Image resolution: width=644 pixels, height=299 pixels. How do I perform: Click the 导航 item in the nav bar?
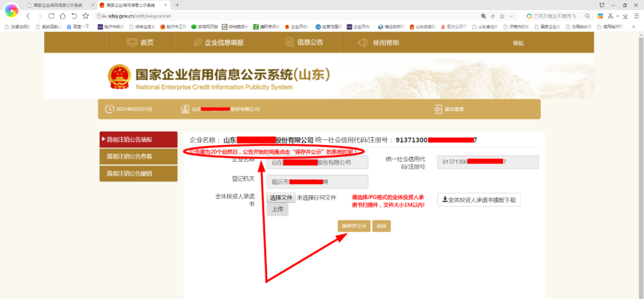click(518, 43)
